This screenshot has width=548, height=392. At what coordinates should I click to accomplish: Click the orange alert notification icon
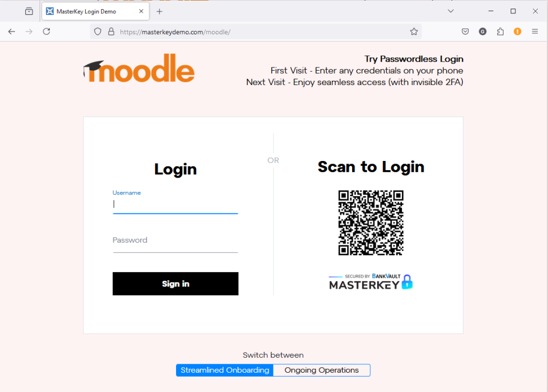(x=517, y=32)
